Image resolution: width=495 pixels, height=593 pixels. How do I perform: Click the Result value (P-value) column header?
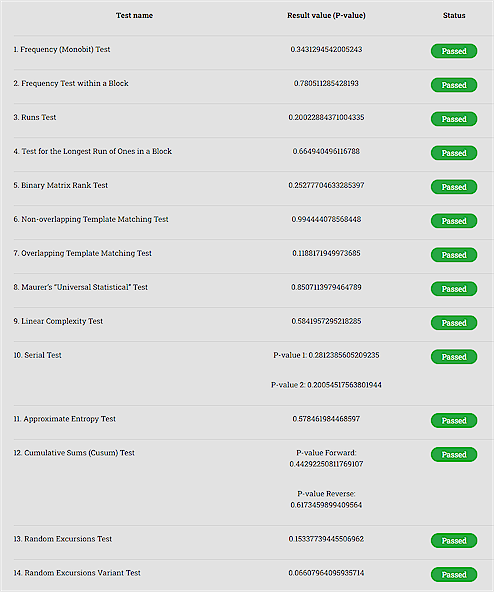point(326,16)
